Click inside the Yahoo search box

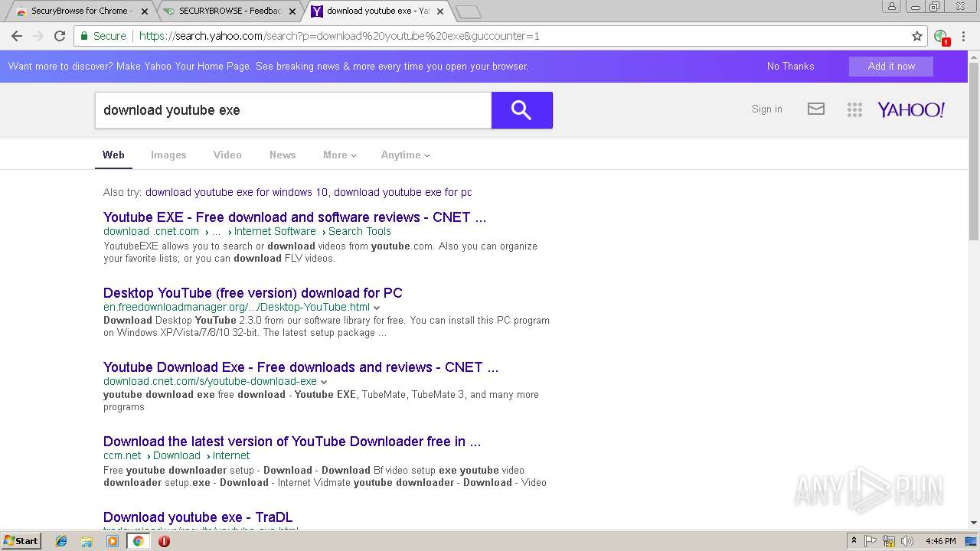pos(293,110)
